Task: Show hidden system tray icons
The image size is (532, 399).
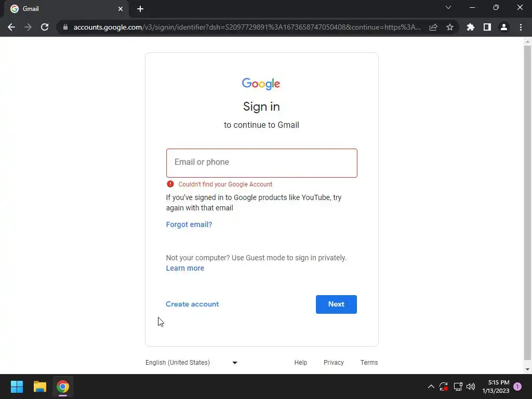Action: click(431, 387)
